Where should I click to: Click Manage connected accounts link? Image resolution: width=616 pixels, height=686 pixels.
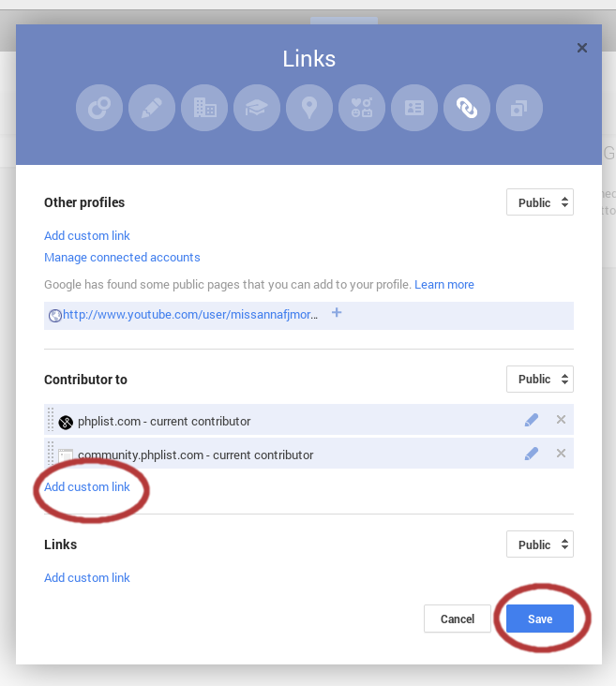122,257
